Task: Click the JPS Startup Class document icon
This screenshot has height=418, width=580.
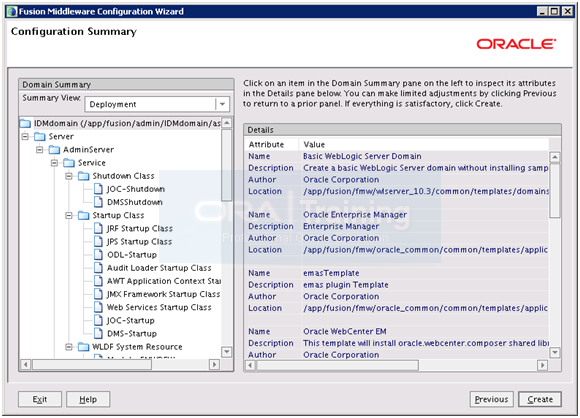Action: click(x=98, y=242)
